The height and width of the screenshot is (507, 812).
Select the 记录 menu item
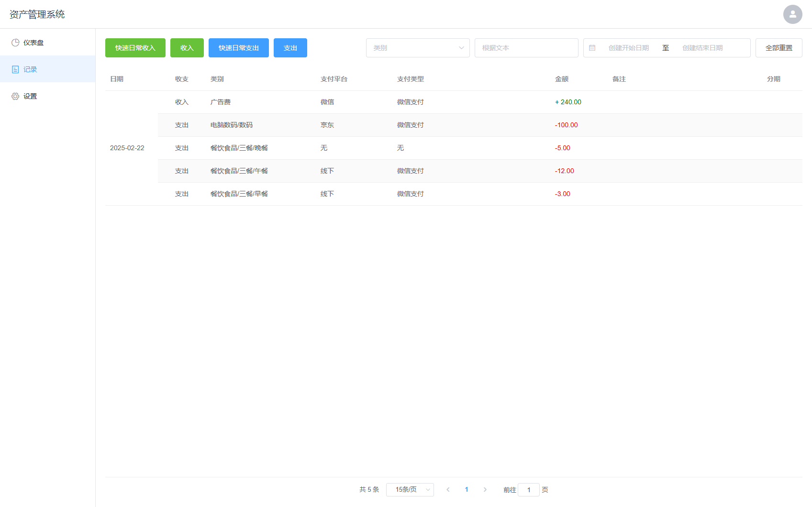pos(48,69)
